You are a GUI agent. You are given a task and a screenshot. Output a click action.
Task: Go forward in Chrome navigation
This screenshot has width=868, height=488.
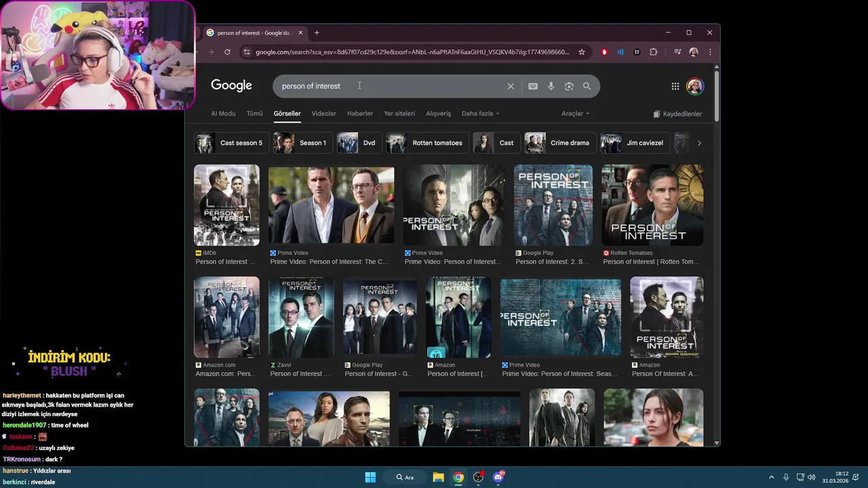coord(211,52)
